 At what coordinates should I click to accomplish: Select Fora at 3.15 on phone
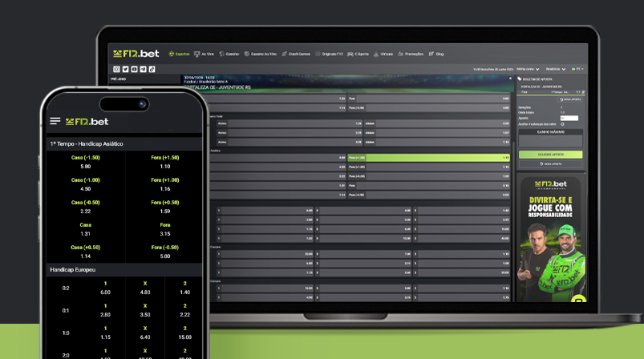(164, 229)
